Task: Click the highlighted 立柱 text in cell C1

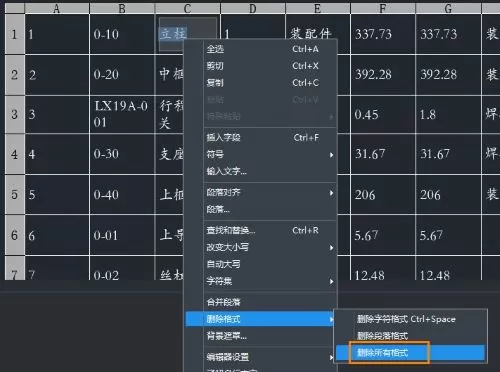Action: click(x=173, y=33)
